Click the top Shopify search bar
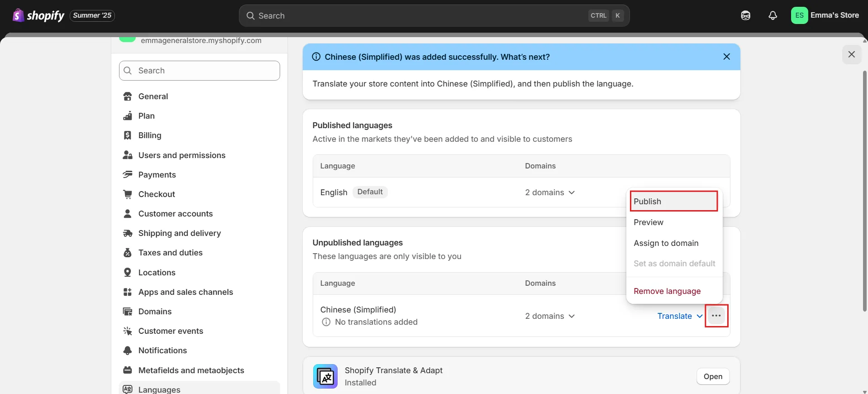The width and height of the screenshot is (868, 394). pyautogui.click(x=434, y=15)
